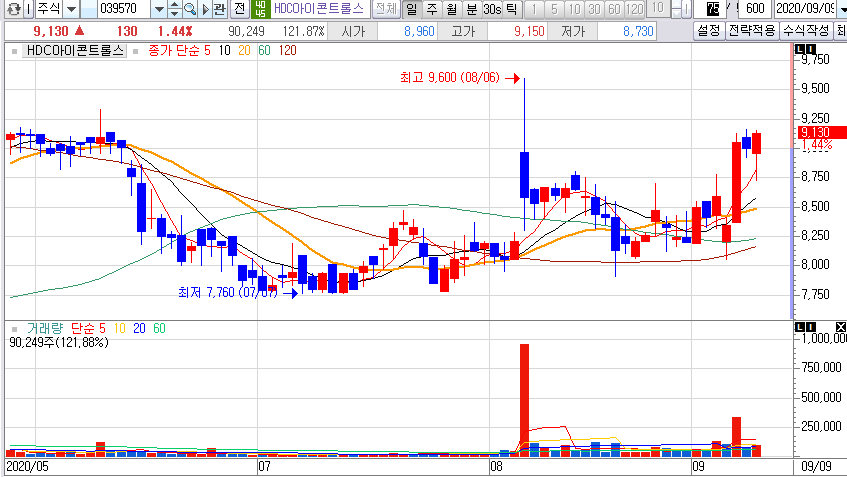
Task: Click the partially visible 최 button
Action: tap(841, 30)
